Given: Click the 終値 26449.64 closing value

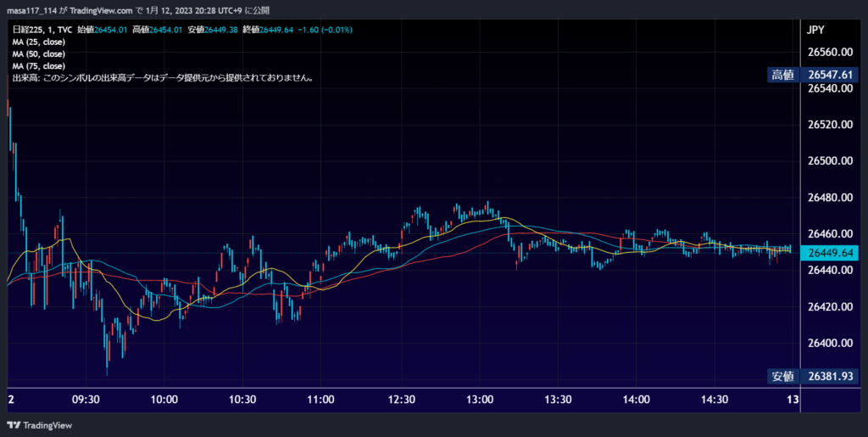Looking at the screenshot, I should (270, 30).
